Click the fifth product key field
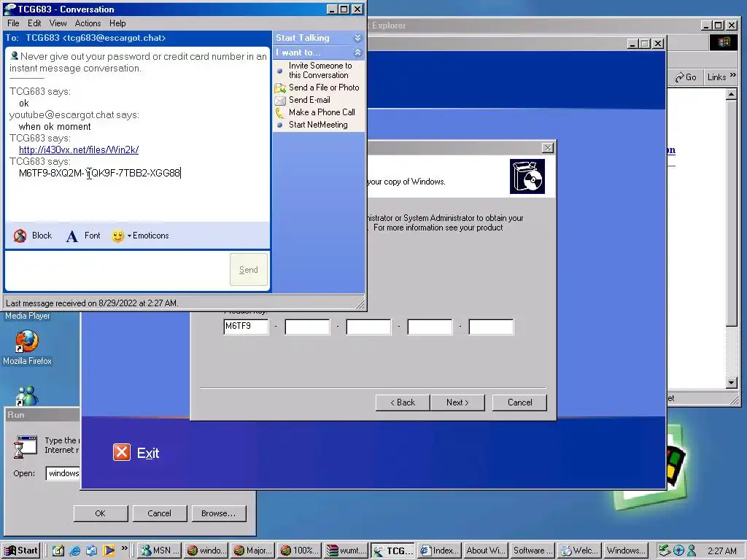 click(491, 327)
